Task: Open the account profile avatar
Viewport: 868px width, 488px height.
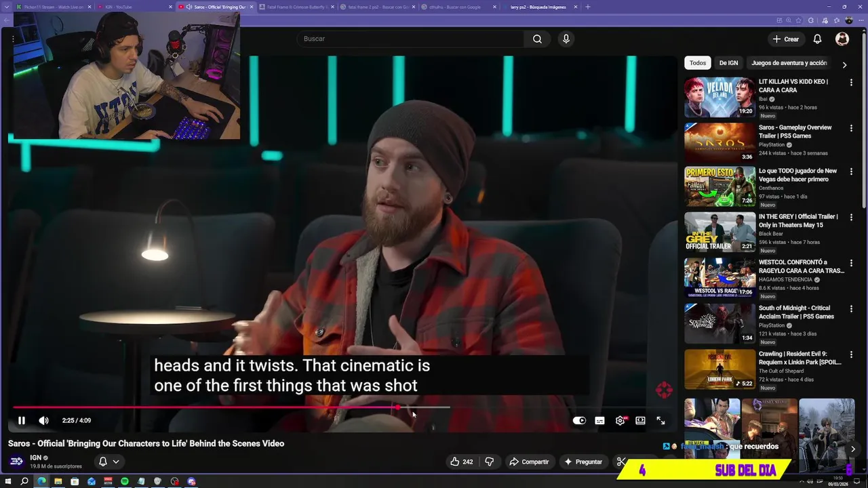Action: coord(842,39)
